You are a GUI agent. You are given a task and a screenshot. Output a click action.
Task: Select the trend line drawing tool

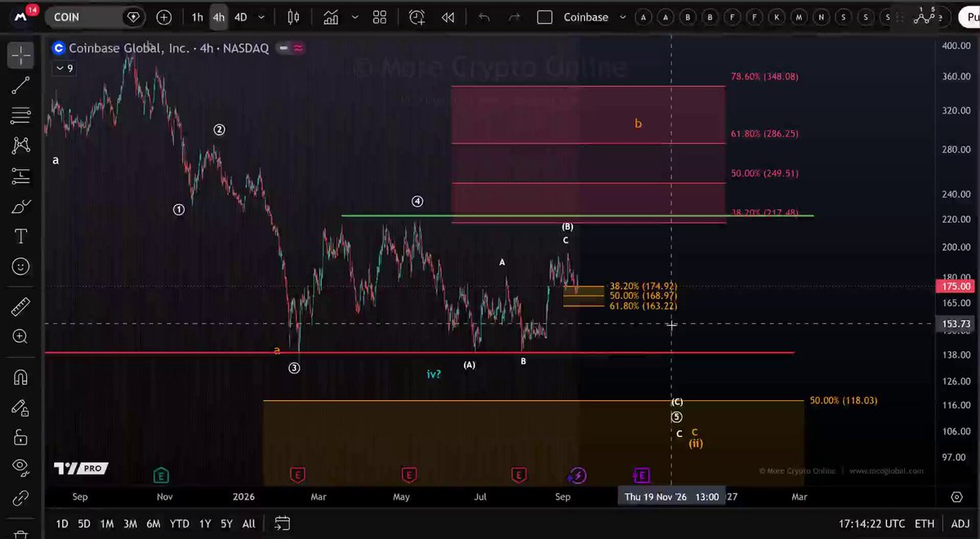[20, 85]
